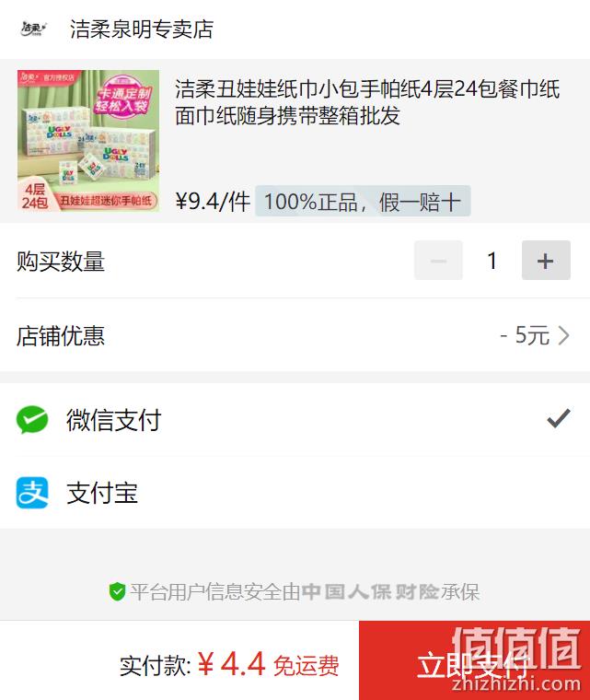Image resolution: width=590 pixels, height=700 pixels.
Task: Expand the 店铺优惠 chevron arrow
Action: (564, 335)
